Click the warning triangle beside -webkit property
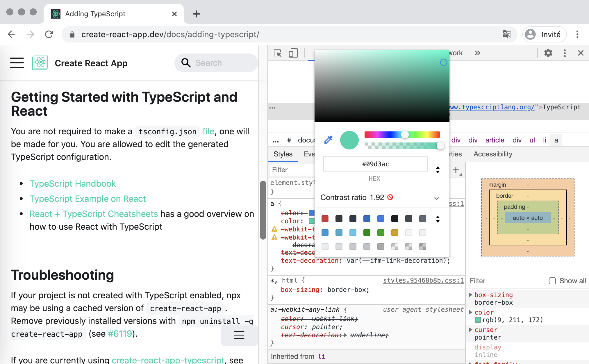Image resolution: width=589 pixels, height=364 pixels. [274, 229]
